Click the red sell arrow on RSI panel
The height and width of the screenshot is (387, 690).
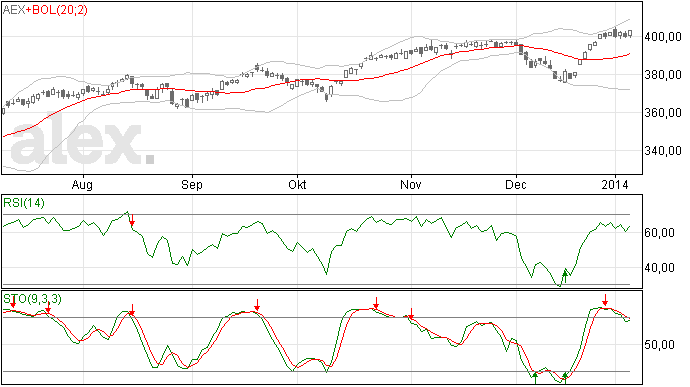click(x=132, y=221)
